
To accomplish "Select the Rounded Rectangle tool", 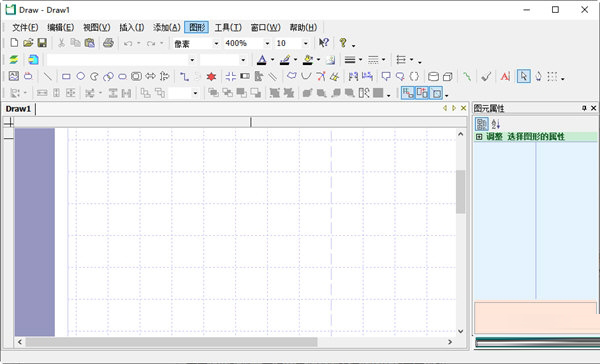I will click(x=122, y=77).
